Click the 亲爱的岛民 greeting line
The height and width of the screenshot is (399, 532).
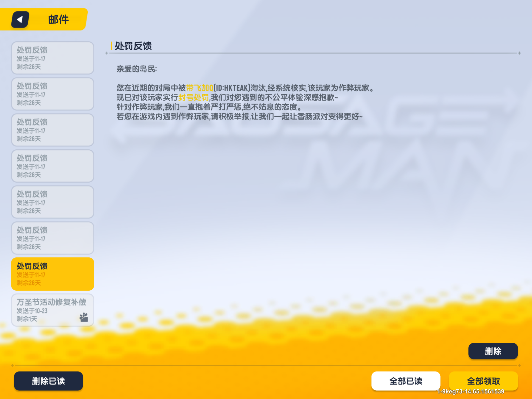[137, 69]
